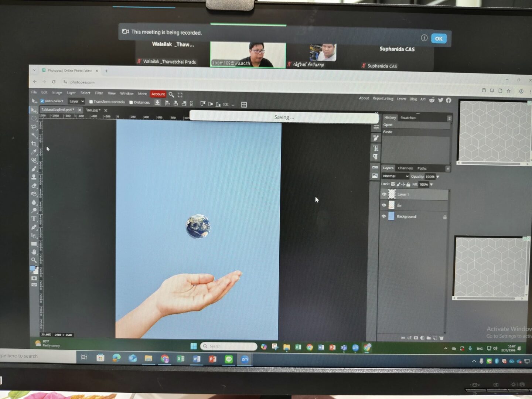Pick the Eraser tool
Viewport: 532px width, 399px height.
tap(34, 185)
